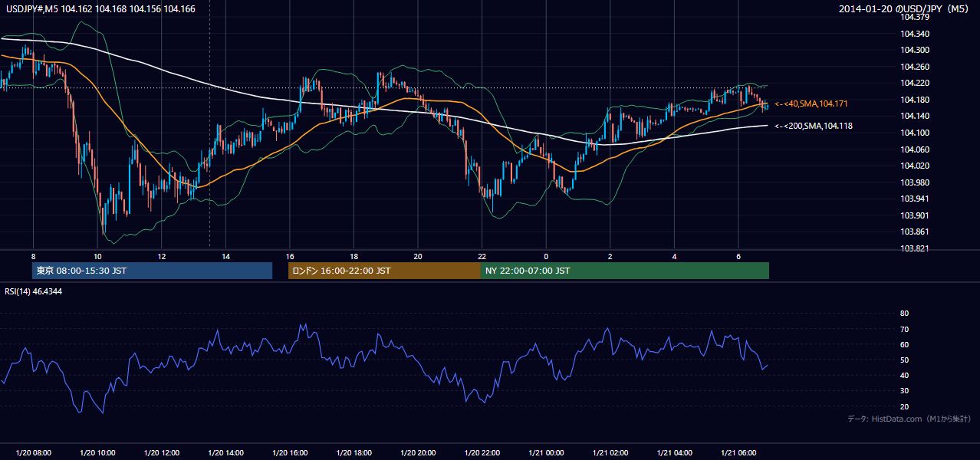Screen dimensions: 980x460
Task: Click hour tick 0 under the price chart
Action: pyautogui.click(x=546, y=255)
